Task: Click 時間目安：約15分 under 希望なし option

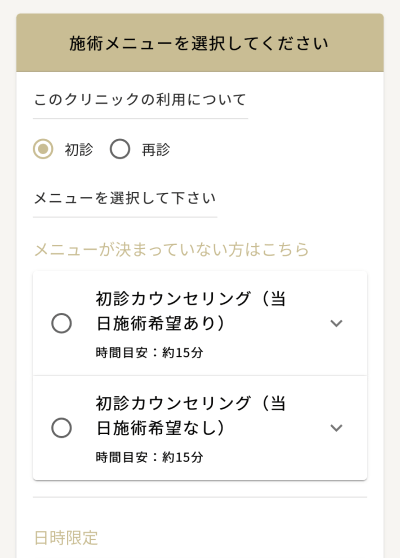Action: 149,457
